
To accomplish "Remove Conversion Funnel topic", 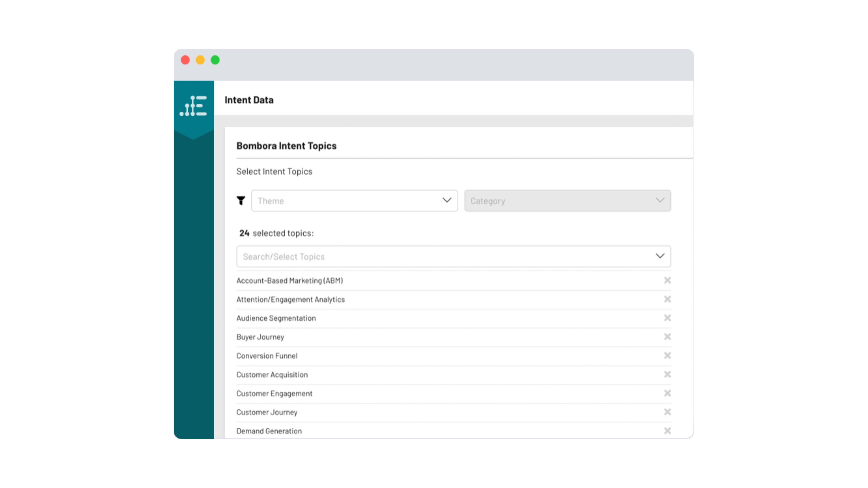I will click(x=667, y=356).
